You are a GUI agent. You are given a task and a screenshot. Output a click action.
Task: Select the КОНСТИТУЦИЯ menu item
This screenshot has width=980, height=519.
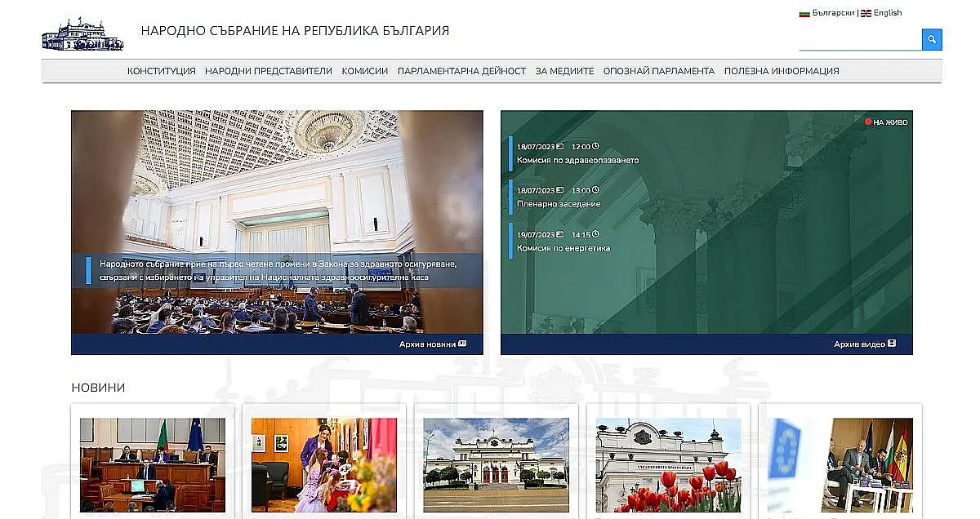click(x=161, y=71)
